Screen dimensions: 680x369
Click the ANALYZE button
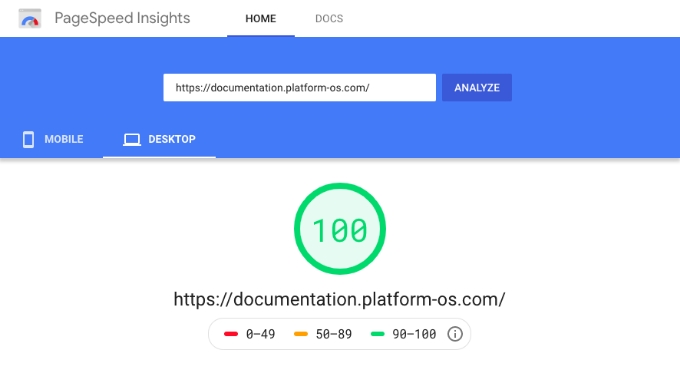(477, 88)
